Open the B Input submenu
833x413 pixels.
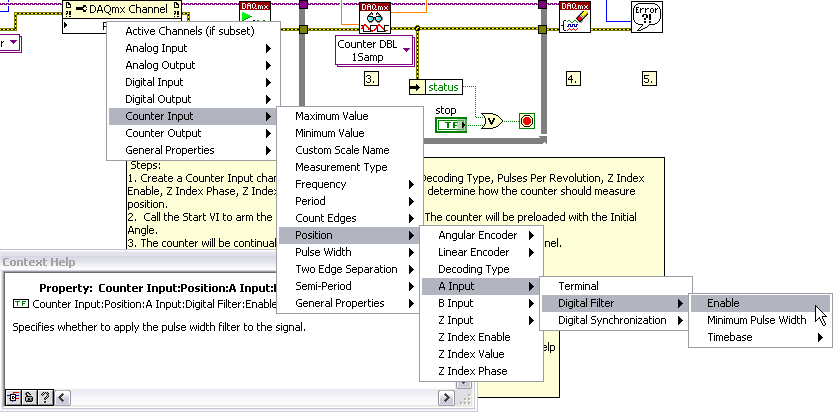point(481,303)
